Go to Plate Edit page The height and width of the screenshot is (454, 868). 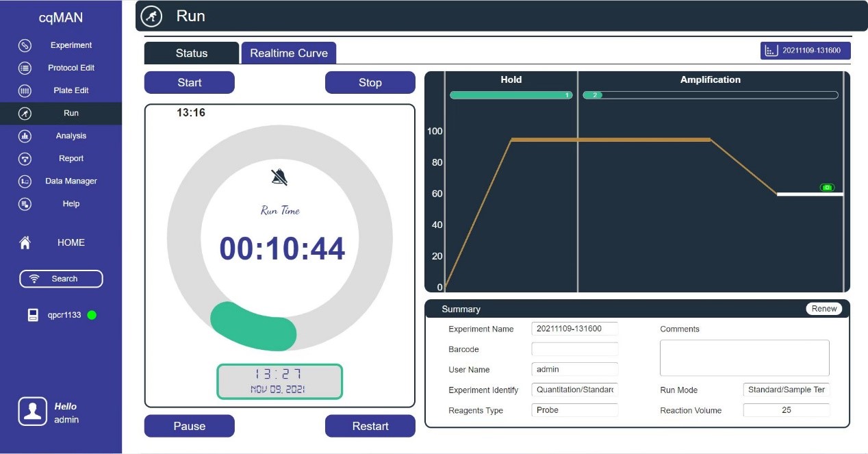tap(71, 90)
